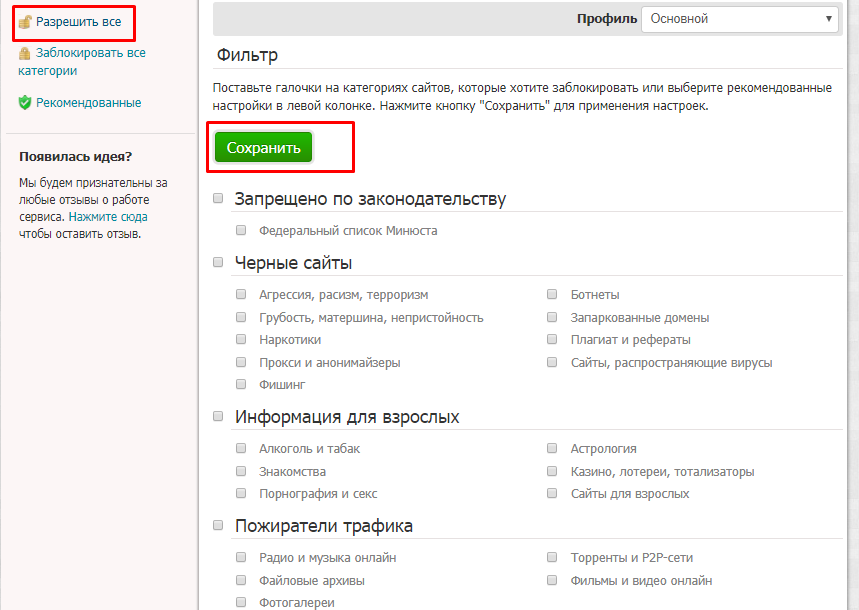
Task: Follow the Нажмите сюда feedback link
Action: coord(108,216)
